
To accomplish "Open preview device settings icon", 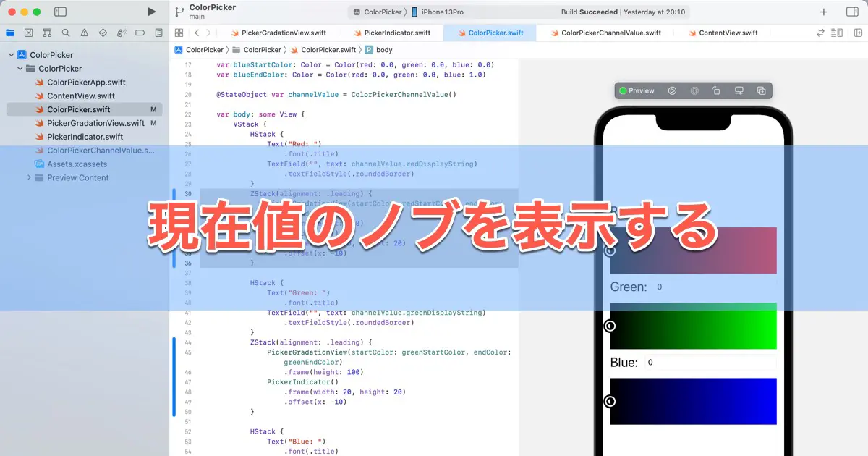I will [x=739, y=90].
